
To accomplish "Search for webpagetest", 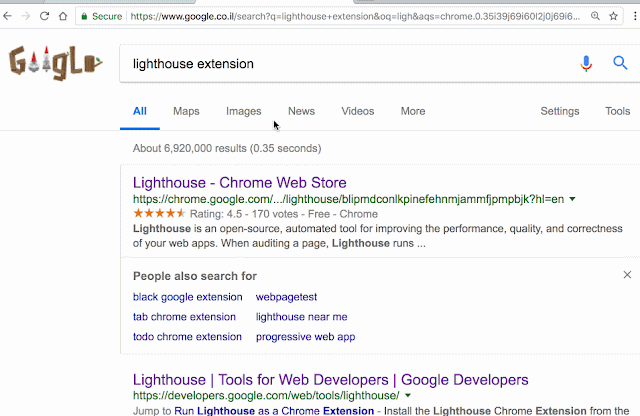I will (x=286, y=297).
